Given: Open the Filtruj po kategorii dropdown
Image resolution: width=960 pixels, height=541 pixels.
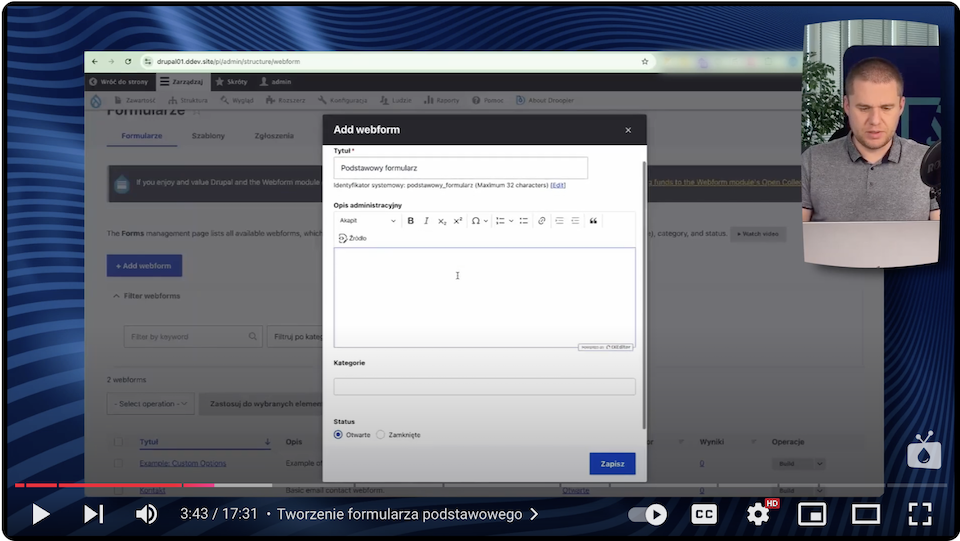Looking at the screenshot, I should coord(295,337).
